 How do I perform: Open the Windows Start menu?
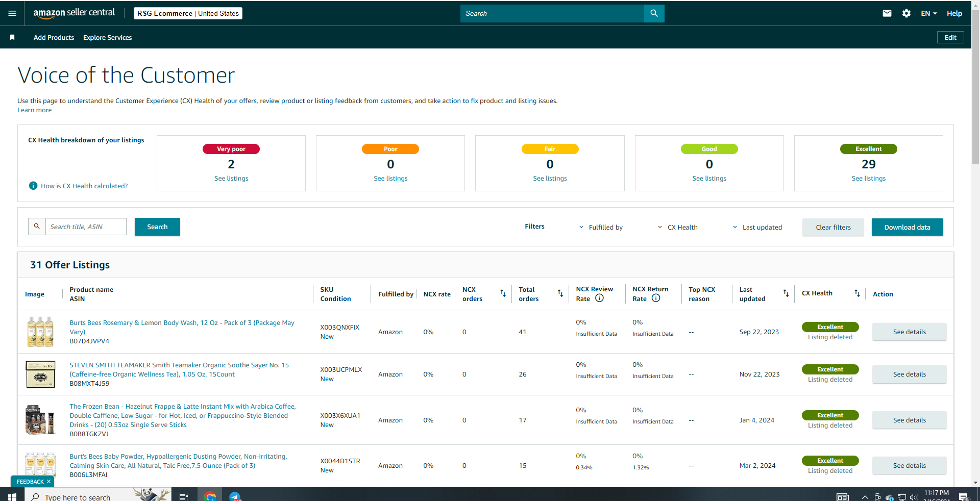(12, 496)
